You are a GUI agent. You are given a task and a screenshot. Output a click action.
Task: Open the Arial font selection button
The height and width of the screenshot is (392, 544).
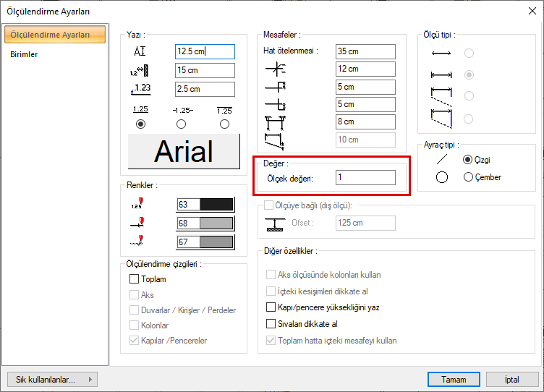click(x=184, y=152)
